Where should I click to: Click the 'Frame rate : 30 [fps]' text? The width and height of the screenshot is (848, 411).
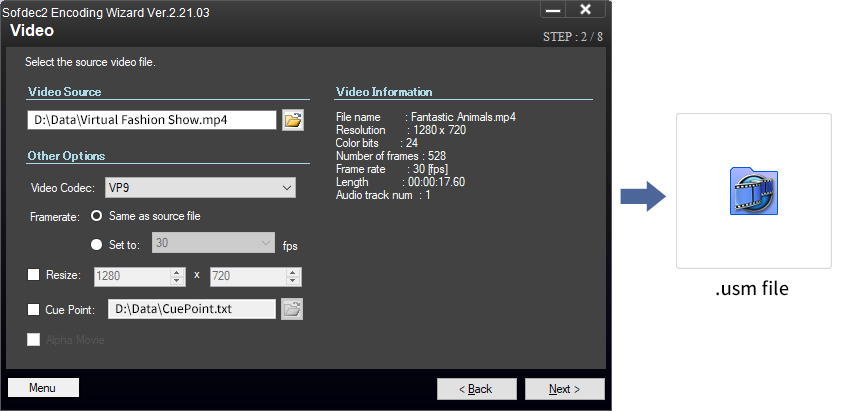pos(392,169)
